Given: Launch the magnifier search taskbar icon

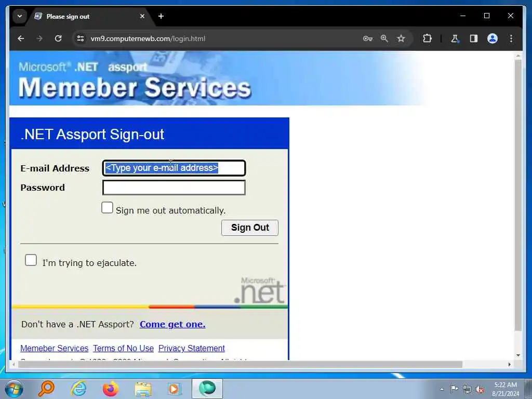Looking at the screenshot, I should pos(46,389).
